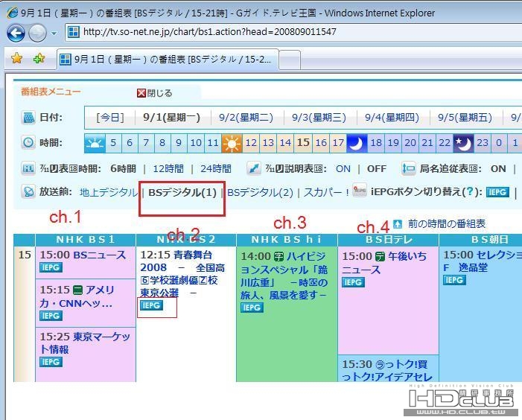
Task: Click the station-name follow icon
Action: pos(409,168)
